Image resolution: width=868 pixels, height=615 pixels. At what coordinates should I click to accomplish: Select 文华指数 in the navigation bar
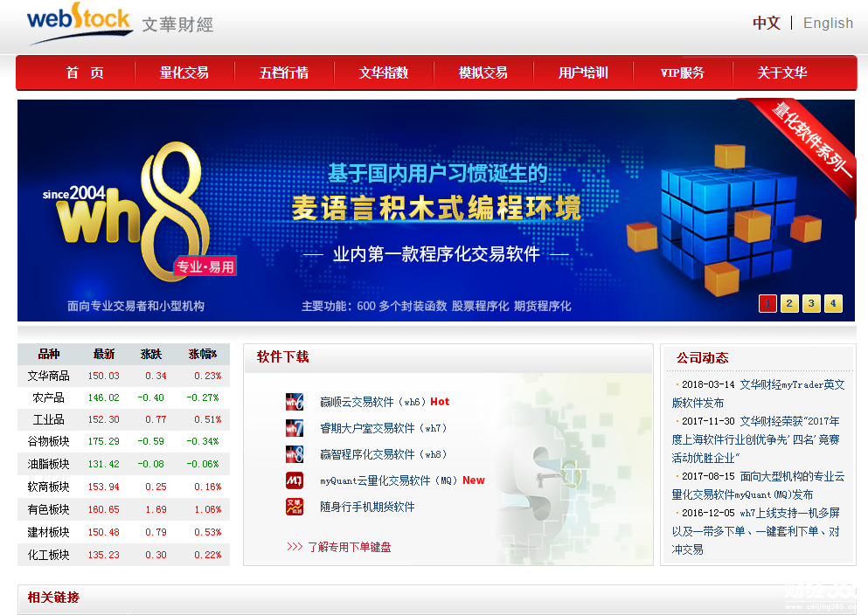click(384, 73)
